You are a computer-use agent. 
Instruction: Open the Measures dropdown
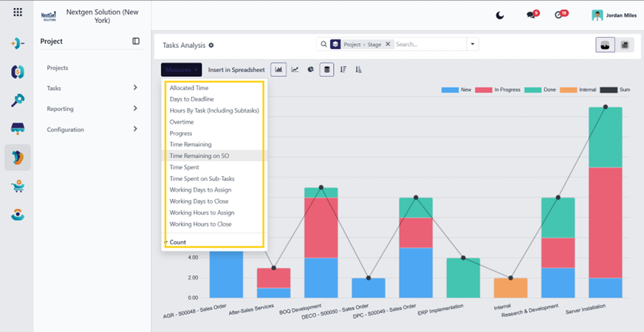[x=181, y=70]
